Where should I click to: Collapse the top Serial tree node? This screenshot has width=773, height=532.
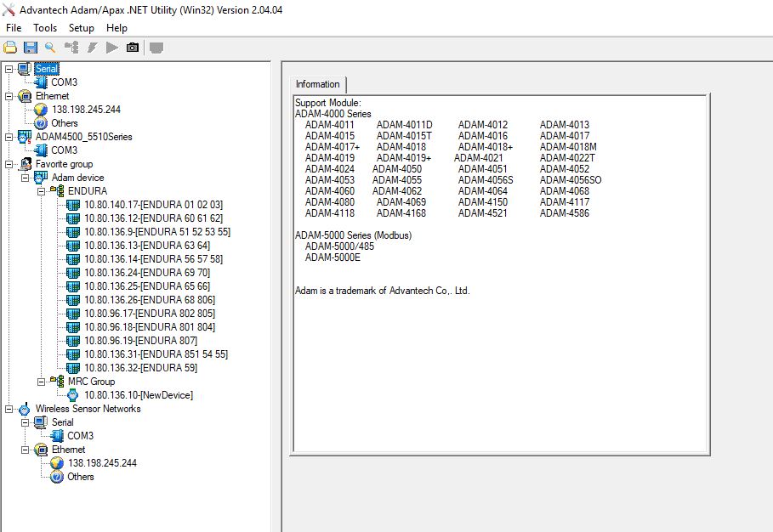(9, 69)
